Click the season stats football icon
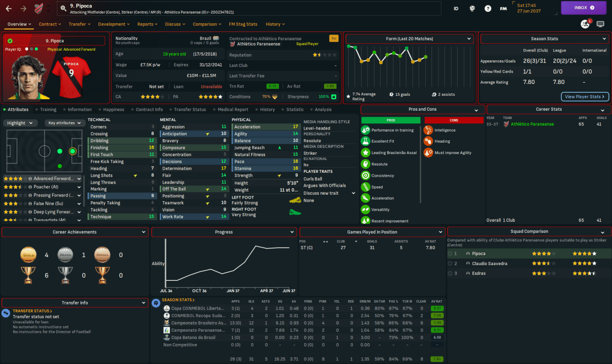612x364 pixels. coord(156,303)
